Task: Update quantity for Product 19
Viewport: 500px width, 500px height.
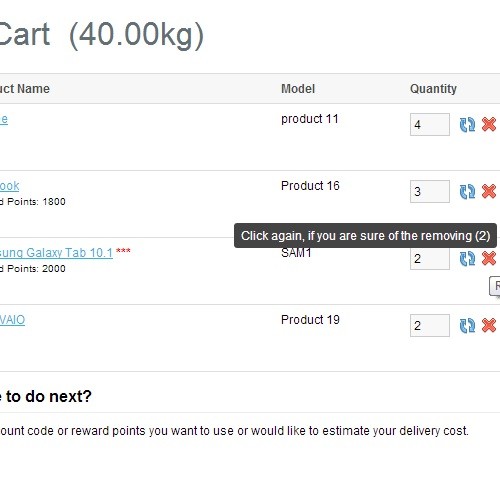Action: click(x=467, y=326)
